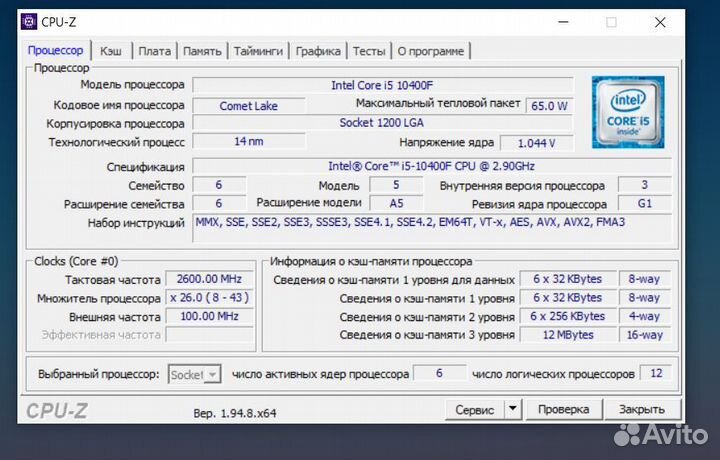Switch to the Процессор tab
The height and width of the screenshot is (460, 720).
point(56,50)
